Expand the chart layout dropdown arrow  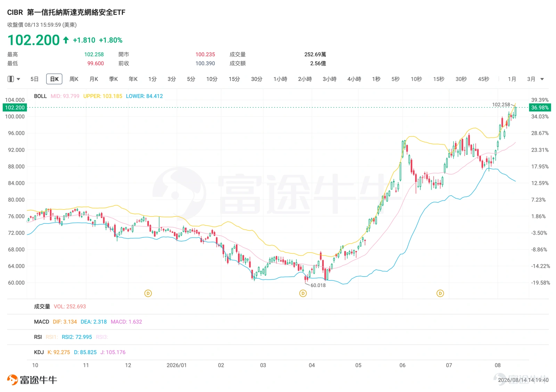point(18,79)
